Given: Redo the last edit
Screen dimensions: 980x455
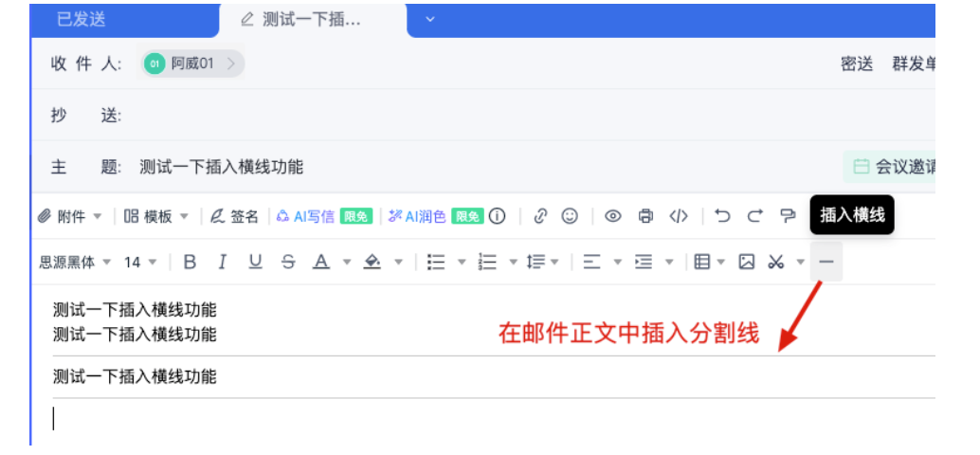Looking at the screenshot, I should pyautogui.click(x=755, y=216).
